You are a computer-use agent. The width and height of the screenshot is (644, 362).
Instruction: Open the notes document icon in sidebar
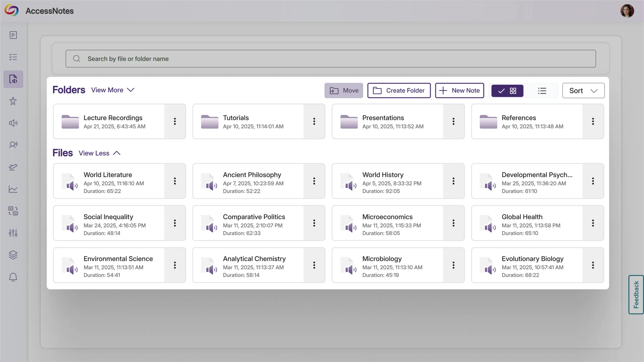coord(13,35)
